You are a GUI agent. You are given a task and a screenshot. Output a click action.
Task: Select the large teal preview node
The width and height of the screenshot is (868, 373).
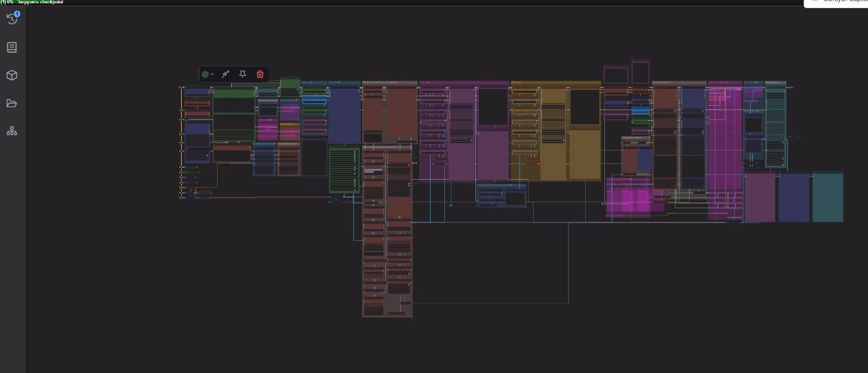[827, 197]
